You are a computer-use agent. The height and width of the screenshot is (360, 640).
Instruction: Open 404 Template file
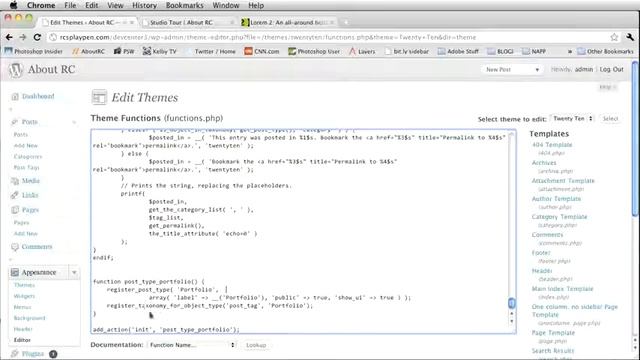(x=552, y=145)
